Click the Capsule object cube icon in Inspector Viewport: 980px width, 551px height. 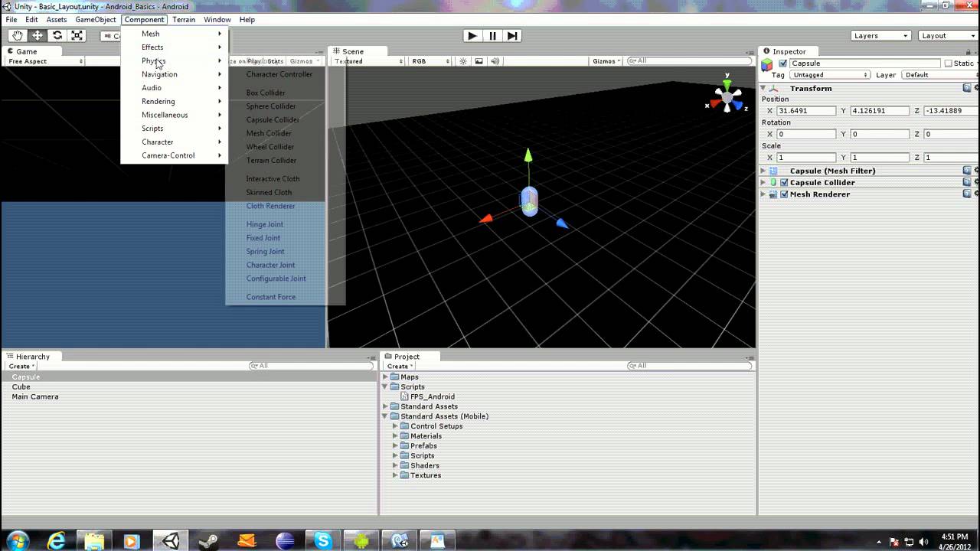[767, 64]
